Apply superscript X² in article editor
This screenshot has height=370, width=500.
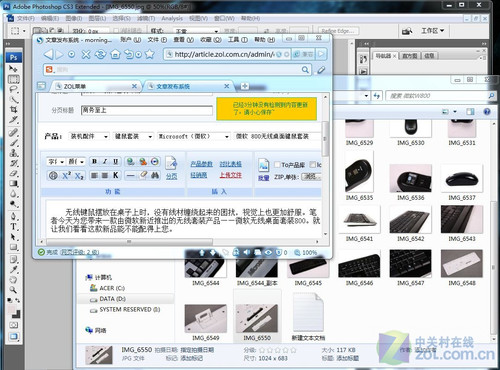tap(67, 175)
